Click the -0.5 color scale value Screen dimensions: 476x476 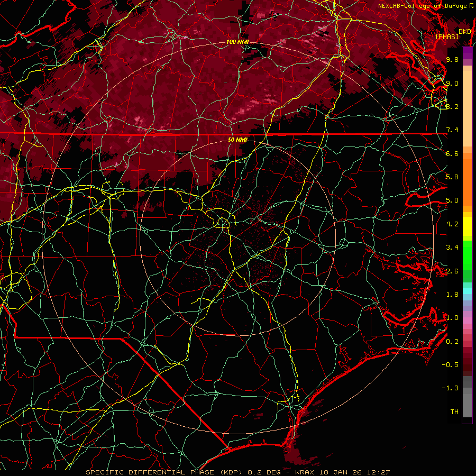click(x=450, y=364)
